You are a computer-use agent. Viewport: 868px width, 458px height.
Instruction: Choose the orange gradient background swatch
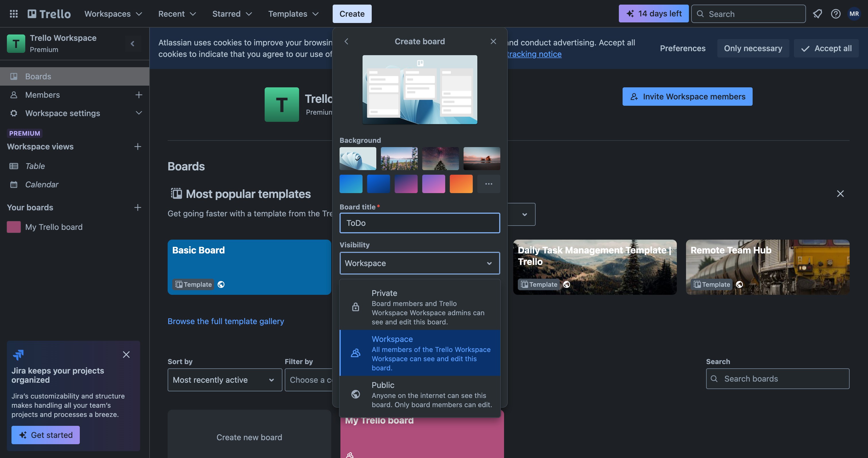[x=461, y=184]
